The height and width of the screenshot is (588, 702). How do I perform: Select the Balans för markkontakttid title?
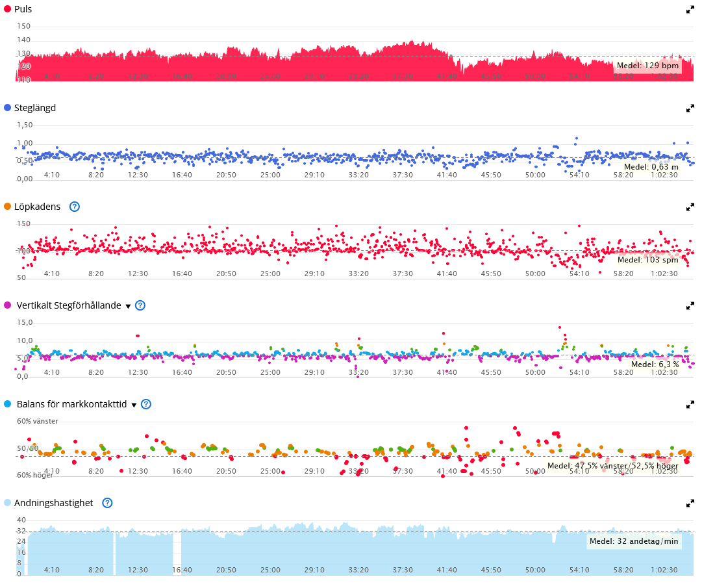tap(71, 404)
